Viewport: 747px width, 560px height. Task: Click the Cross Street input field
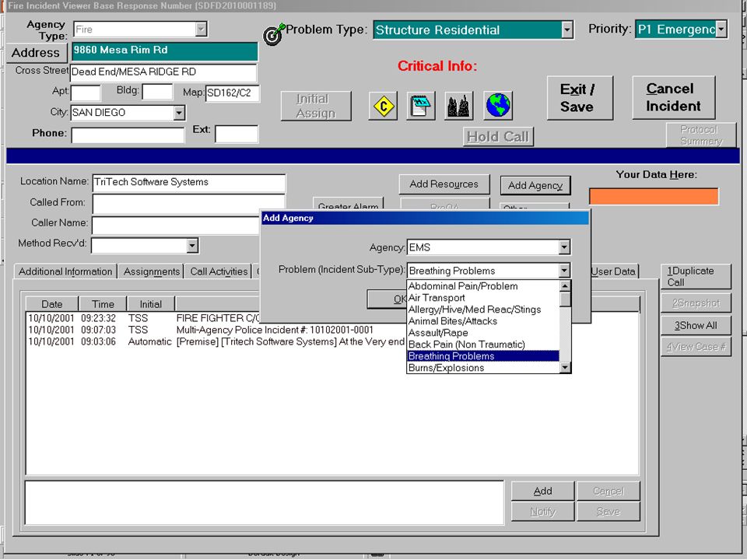163,72
